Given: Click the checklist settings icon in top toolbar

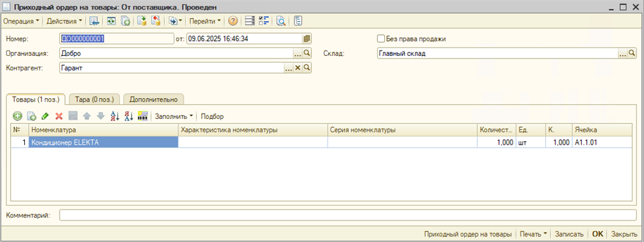Looking at the screenshot, I should (x=264, y=21).
